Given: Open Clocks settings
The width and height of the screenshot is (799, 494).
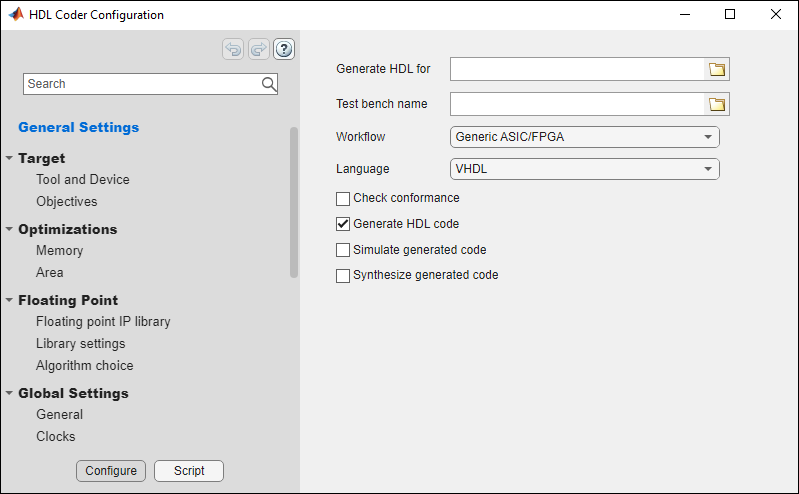Looking at the screenshot, I should tap(56, 436).
